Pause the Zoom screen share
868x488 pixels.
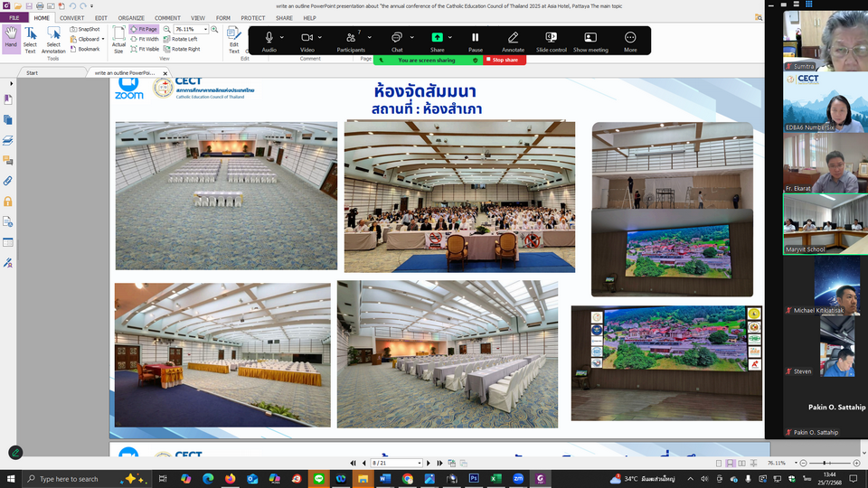click(x=475, y=41)
